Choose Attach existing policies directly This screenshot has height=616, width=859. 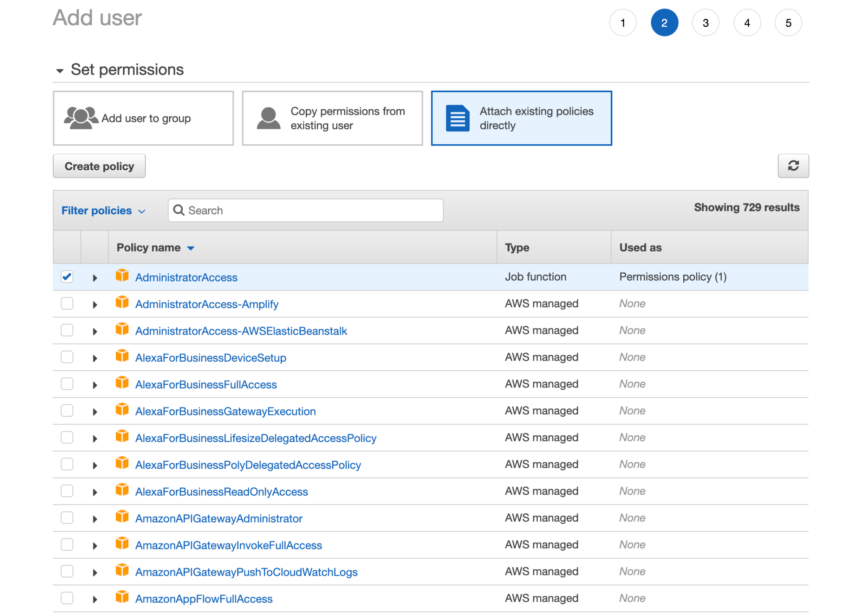(x=521, y=118)
